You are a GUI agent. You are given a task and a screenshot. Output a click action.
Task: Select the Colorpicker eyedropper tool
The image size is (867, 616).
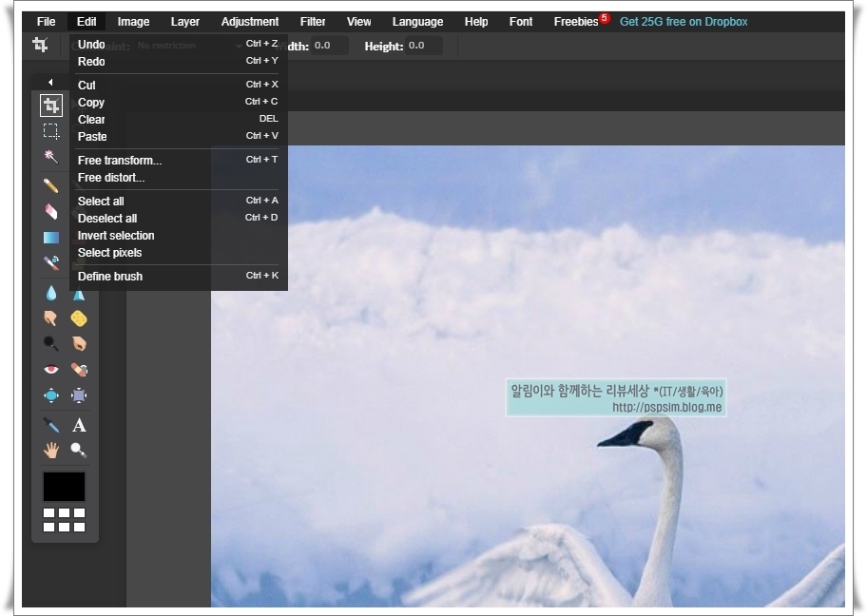pyautogui.click(x=51, y=425)
